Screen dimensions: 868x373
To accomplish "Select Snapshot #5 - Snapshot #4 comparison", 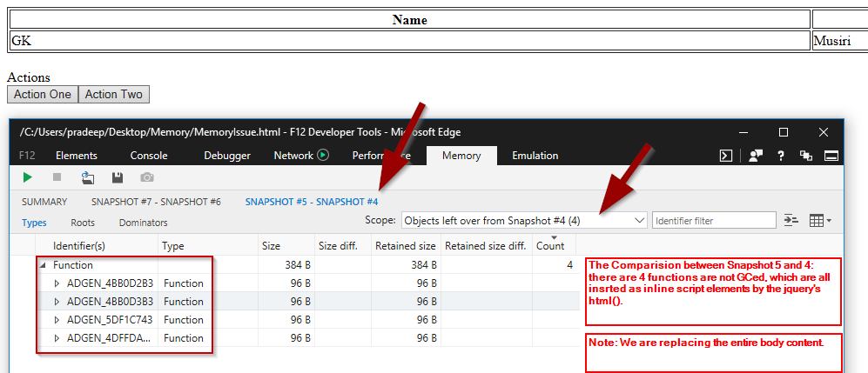I will (x=312, y=202).
